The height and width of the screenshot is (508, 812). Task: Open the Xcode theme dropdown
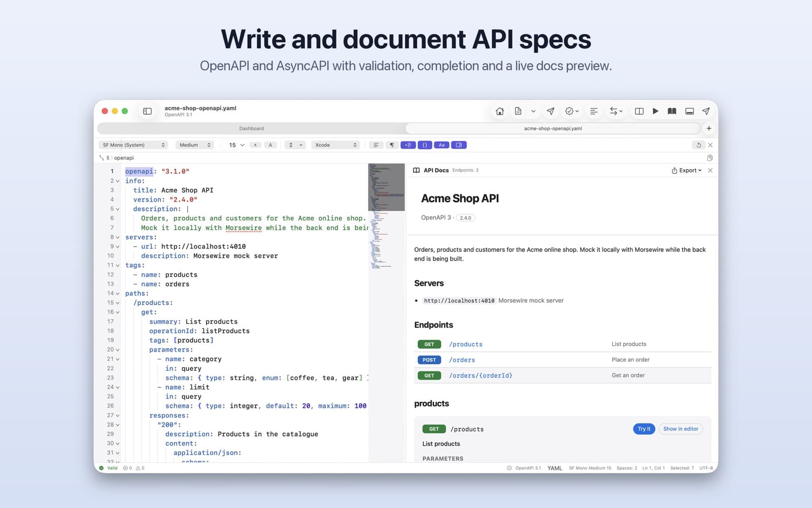coord(335,145)
